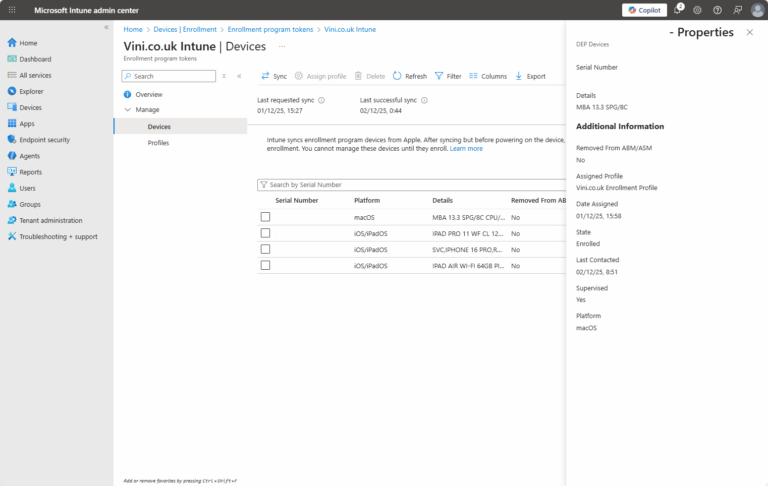The image size is (768, 486).
Task: Show info for Last requested sync
Action: [321, 100]
